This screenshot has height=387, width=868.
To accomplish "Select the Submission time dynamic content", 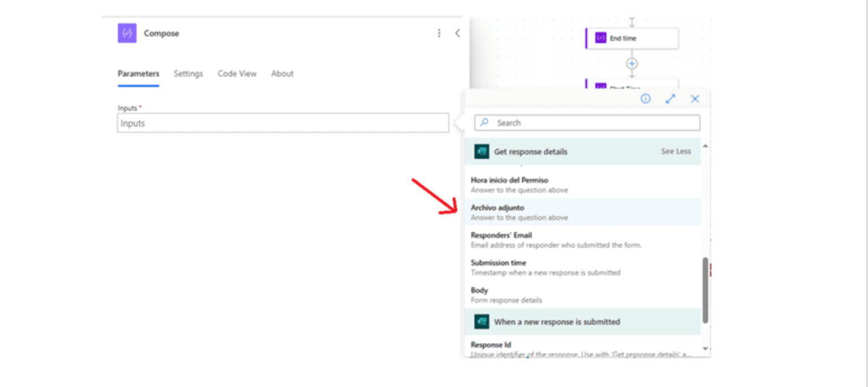I will click(x=498, y=263).
